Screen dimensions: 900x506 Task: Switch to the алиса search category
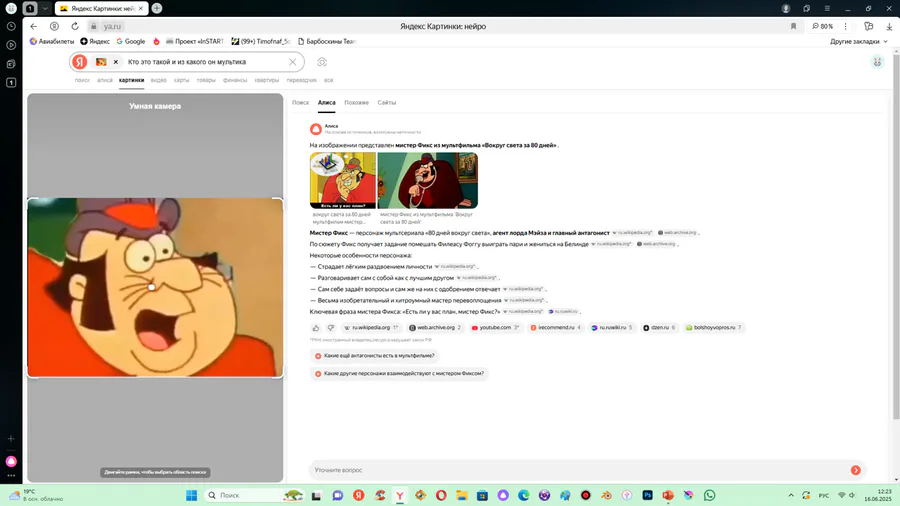(105, 80)
